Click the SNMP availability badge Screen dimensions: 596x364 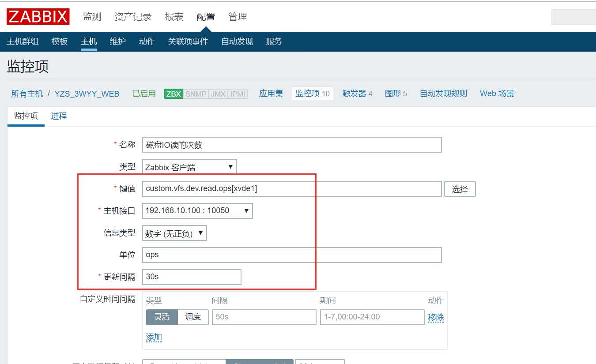point(196,94)
